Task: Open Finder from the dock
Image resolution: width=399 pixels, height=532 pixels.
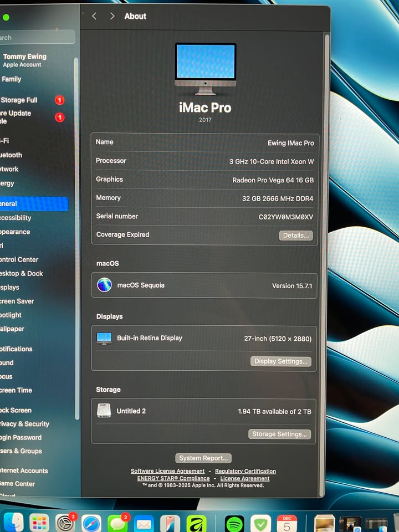Action: [13, 523]
